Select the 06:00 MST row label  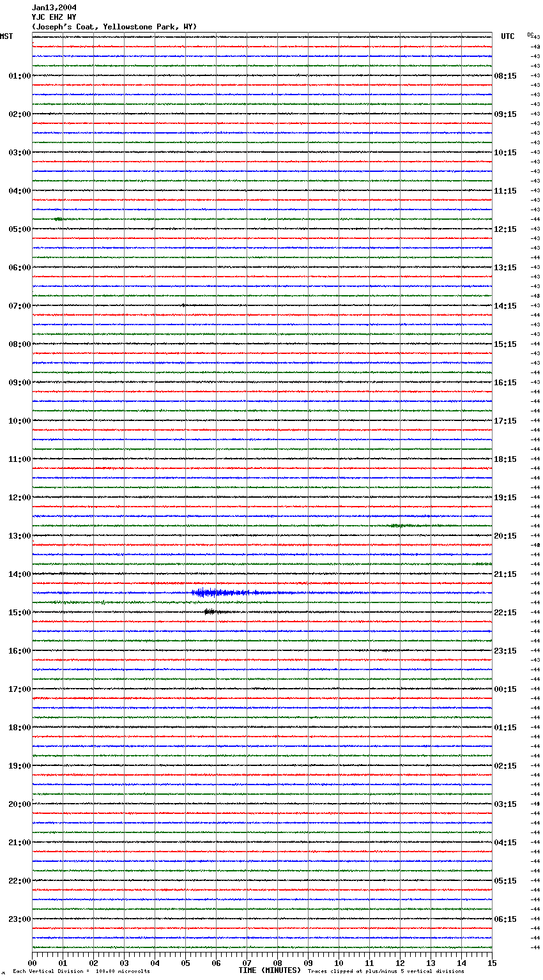point(20,268)
